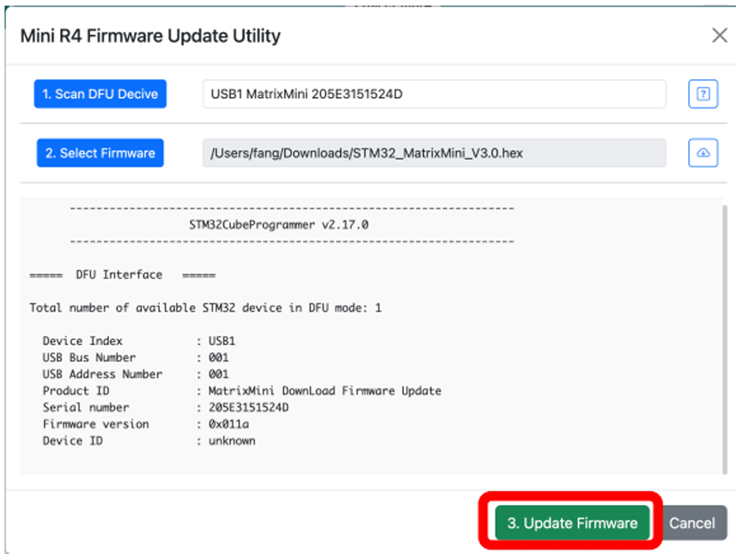Start the Update Firmware step
The image size is (743, 560).
pyautogui.click(x=572, y=522)
